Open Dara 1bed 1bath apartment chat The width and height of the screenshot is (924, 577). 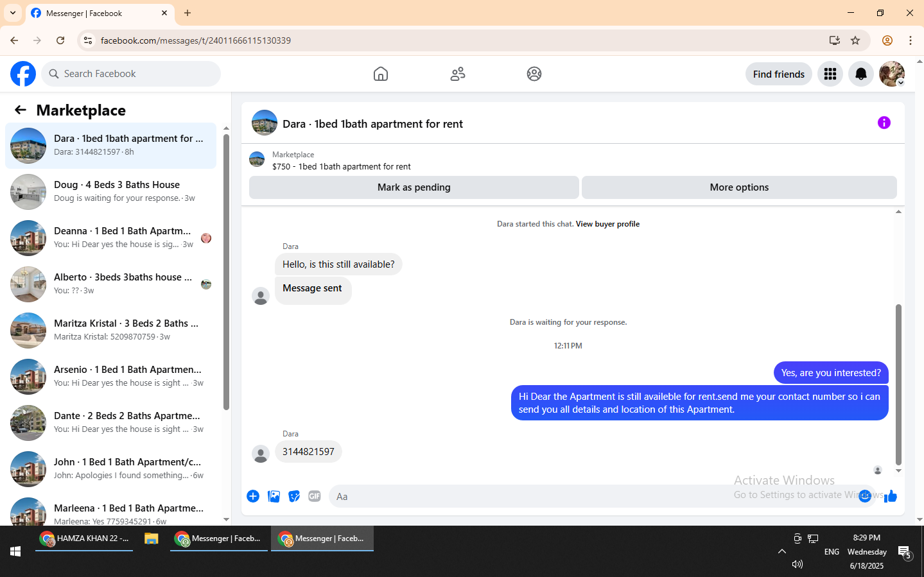111,146
